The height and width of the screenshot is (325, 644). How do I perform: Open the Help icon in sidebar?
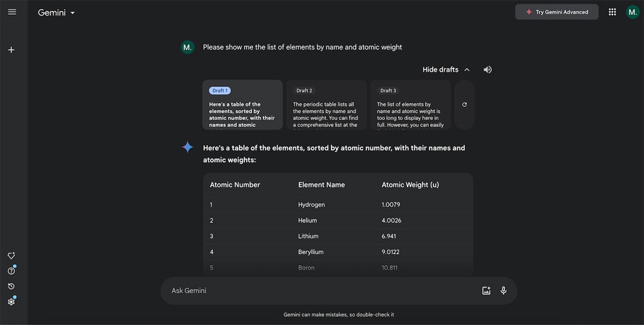tap(11, 271)
